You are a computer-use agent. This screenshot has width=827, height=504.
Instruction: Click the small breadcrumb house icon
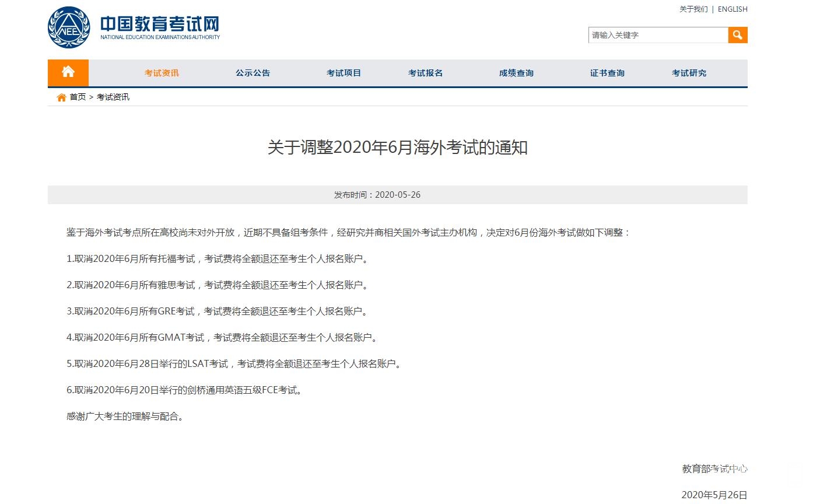point(61,97)
